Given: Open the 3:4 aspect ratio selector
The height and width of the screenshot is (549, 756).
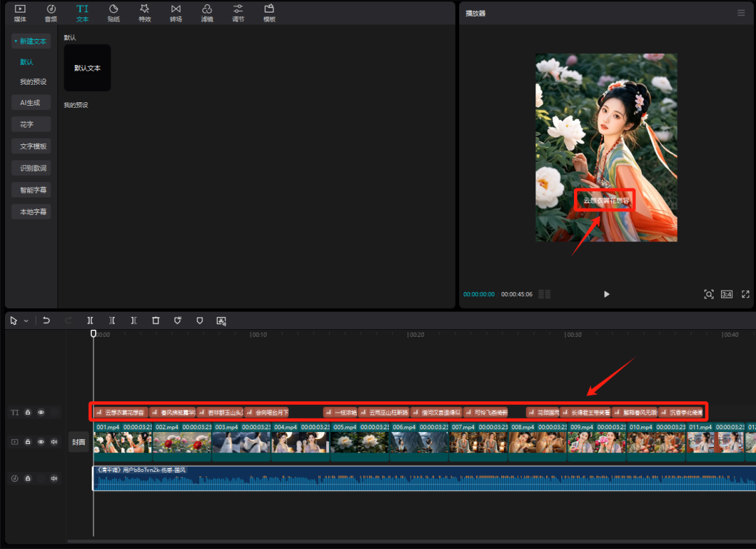Looking at the screenshot, I should pyautogui.click(x=727, y=294).
